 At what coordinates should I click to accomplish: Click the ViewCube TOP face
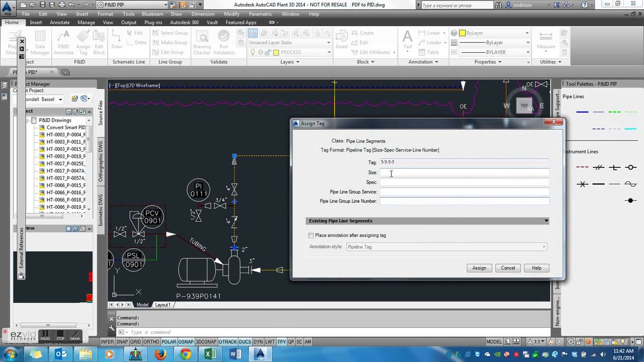point(525,106)
